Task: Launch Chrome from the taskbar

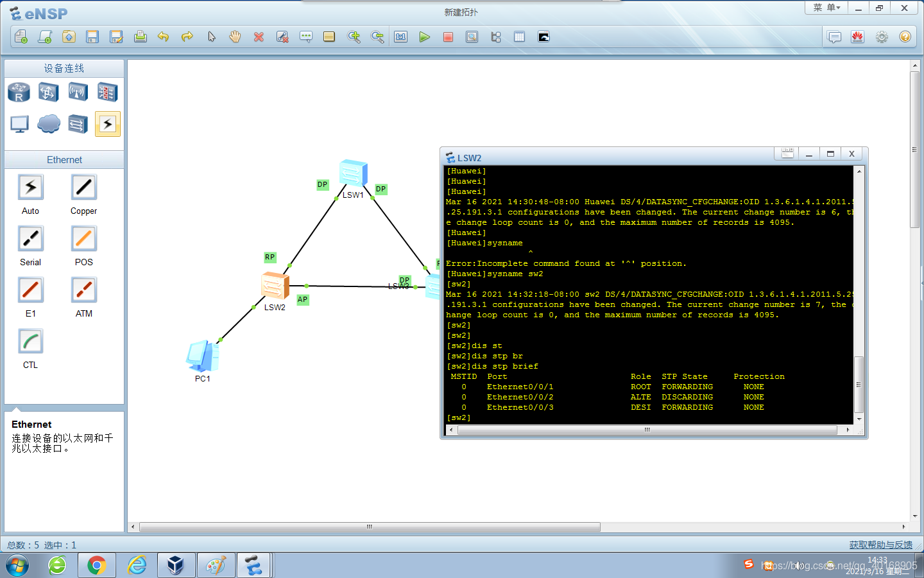Action: tap(97, 565)
